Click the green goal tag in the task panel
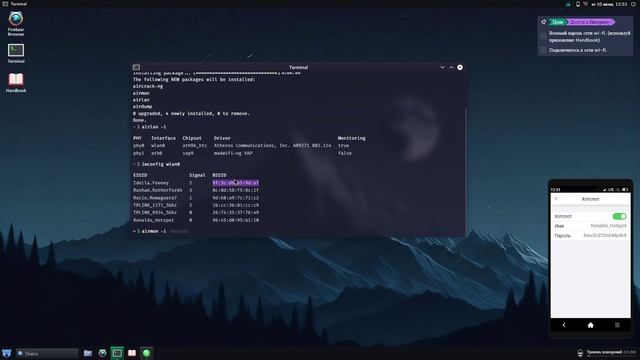The width and height of the screenshot is (640, 360). coord(557,22)
